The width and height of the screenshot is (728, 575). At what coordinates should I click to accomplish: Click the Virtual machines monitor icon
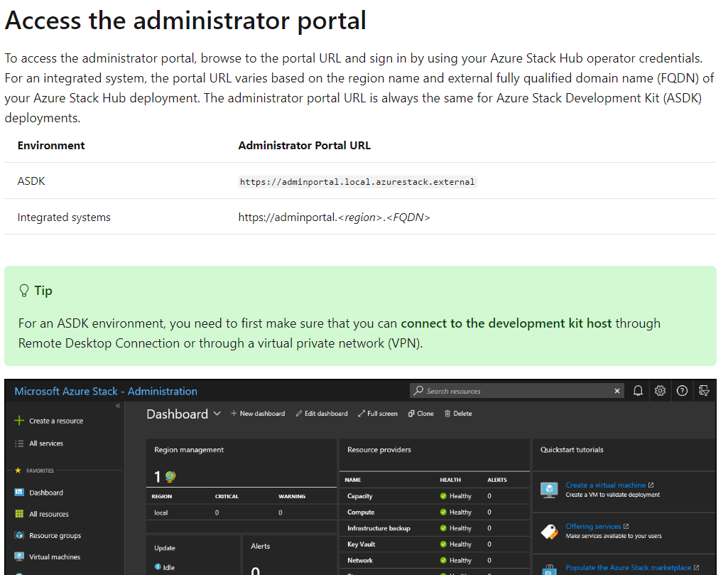(19, 557)
